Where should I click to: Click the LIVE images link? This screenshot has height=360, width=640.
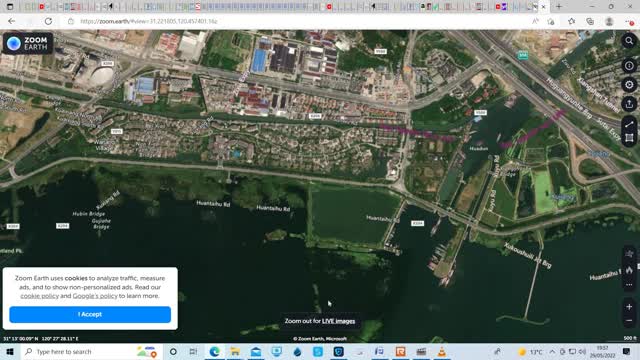[338, 321]
